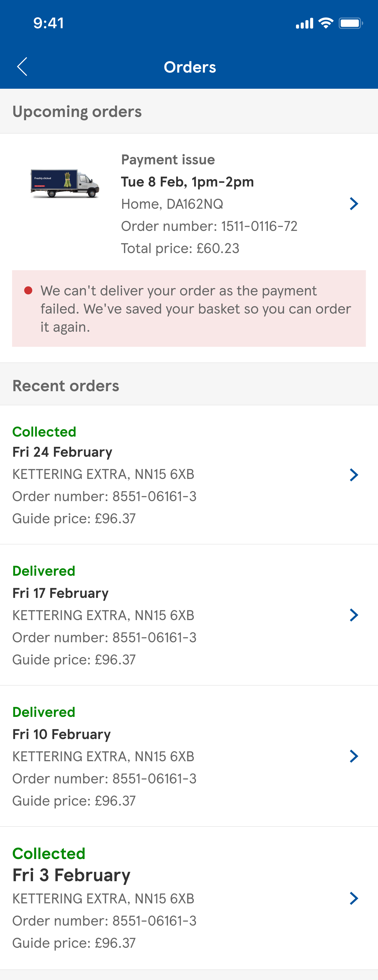The width and height of the screenshot is (378, 980).
Task: Tap the back arrow in header
Action: coord(22,67)
